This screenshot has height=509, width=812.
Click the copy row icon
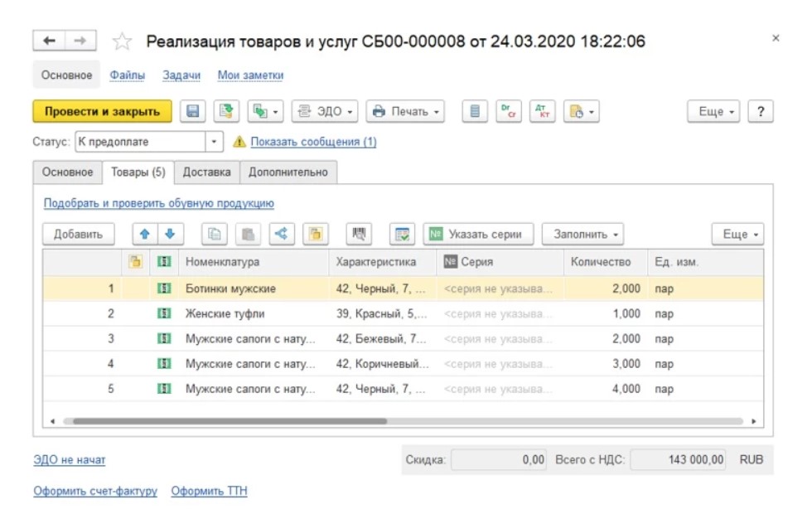coord(213,235)
